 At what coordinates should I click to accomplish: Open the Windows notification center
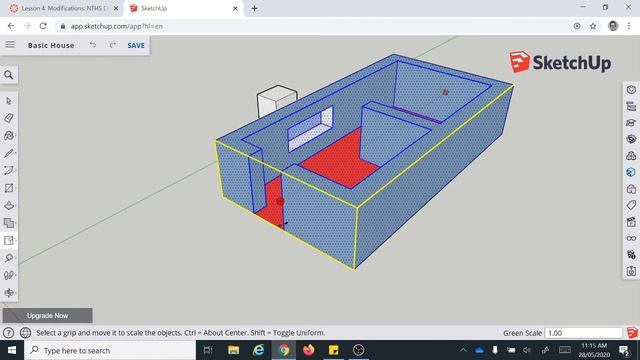624,350
